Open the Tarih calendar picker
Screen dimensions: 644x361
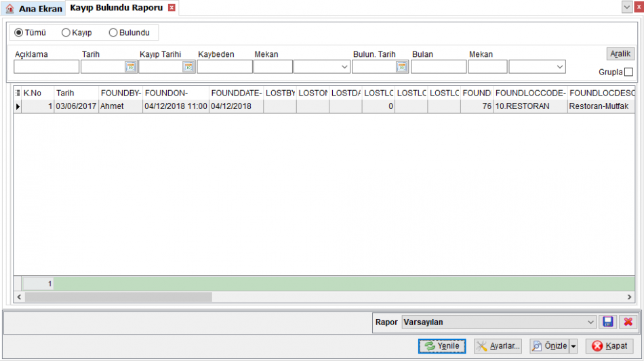pos(131,67)
